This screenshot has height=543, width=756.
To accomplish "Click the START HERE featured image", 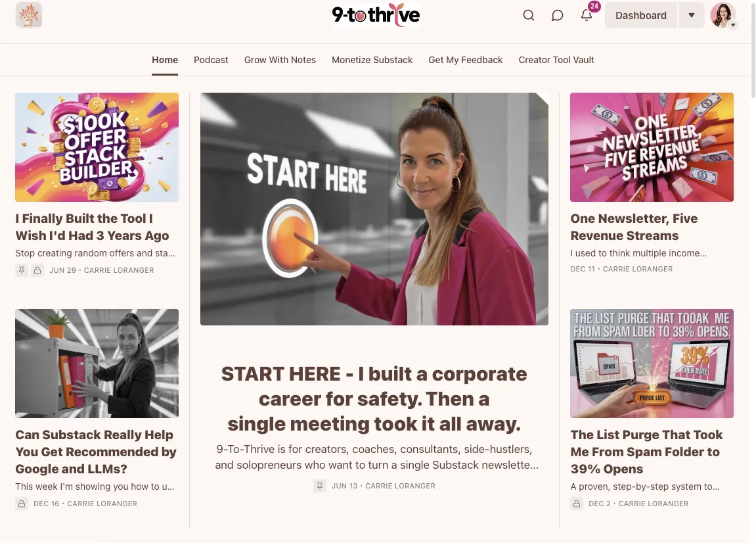I will (x=374, y=209).
